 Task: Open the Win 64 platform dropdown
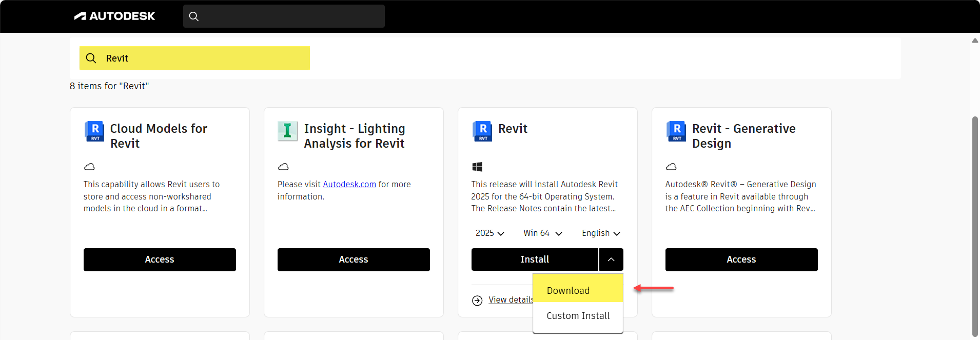point(543,233)
